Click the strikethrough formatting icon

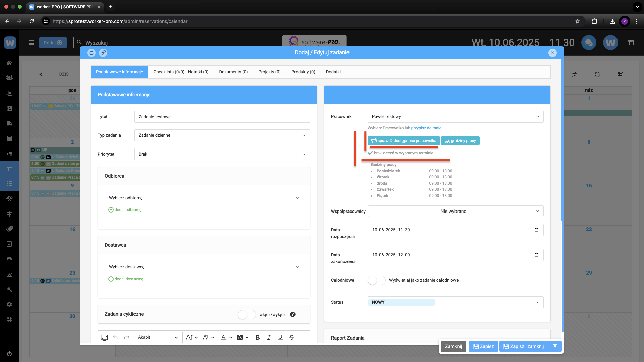pyautogui.click(x=292, y=337)
